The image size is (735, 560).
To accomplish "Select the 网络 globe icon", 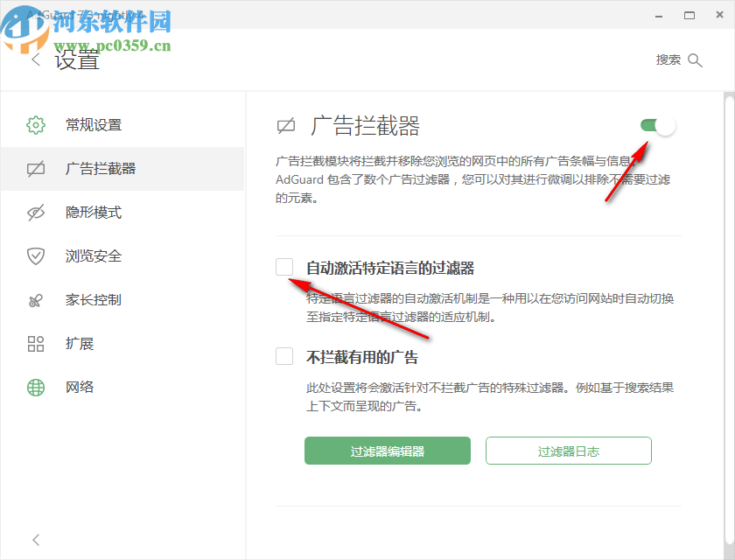I will tap(35, 387).
